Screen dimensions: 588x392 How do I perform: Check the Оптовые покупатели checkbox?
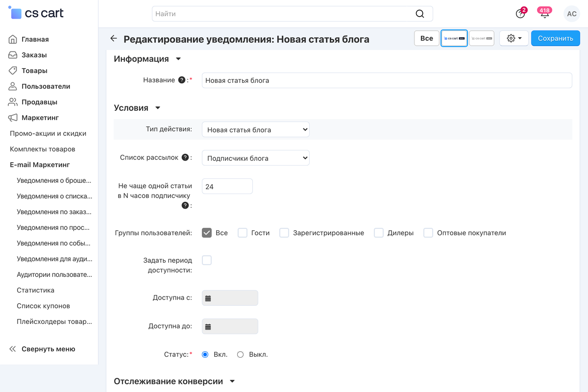pyautogui.click(x=428, y=233)
